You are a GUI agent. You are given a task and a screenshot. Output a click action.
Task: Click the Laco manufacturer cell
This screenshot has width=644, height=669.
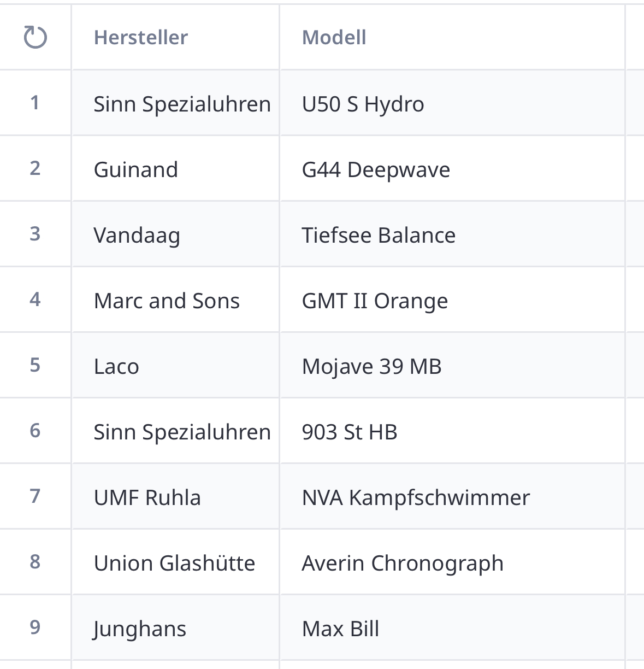[116, 366]
